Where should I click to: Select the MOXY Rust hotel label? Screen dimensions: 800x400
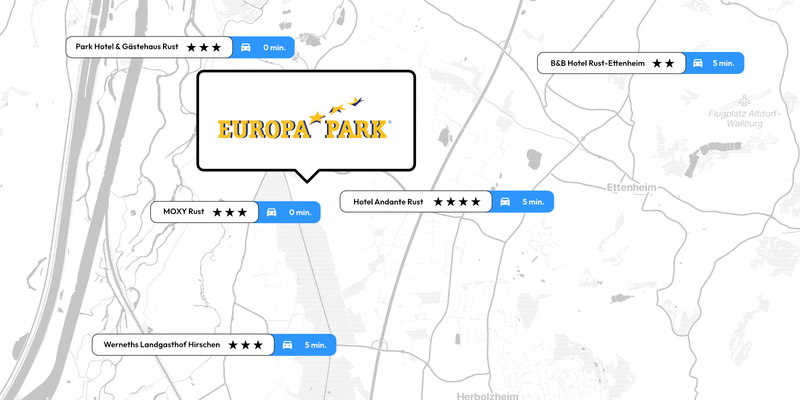pyautogui.click(x=235, y=212)
